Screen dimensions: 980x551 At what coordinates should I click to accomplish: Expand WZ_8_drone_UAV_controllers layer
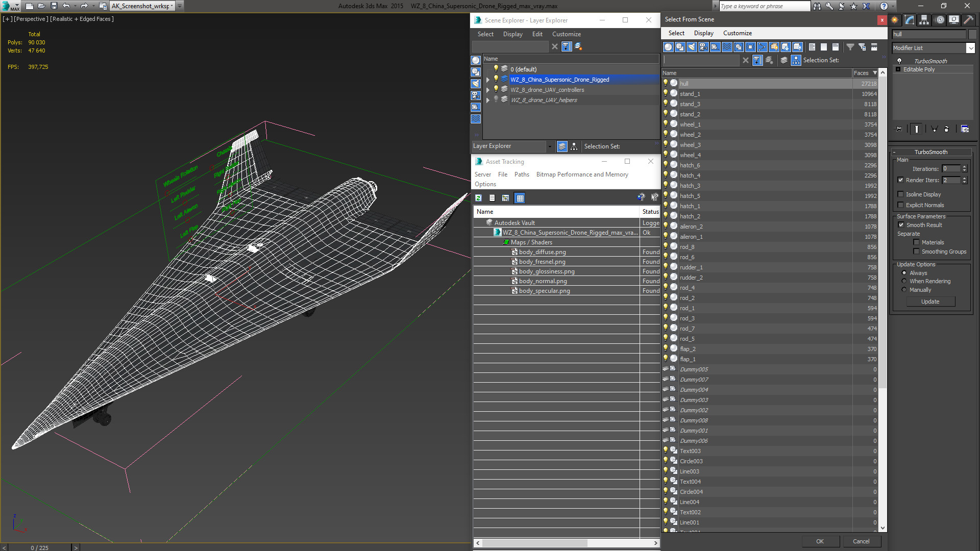(x=487, y=90)
